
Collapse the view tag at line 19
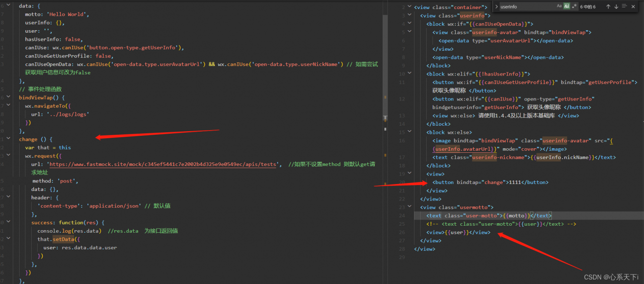(x=410, y=174)
